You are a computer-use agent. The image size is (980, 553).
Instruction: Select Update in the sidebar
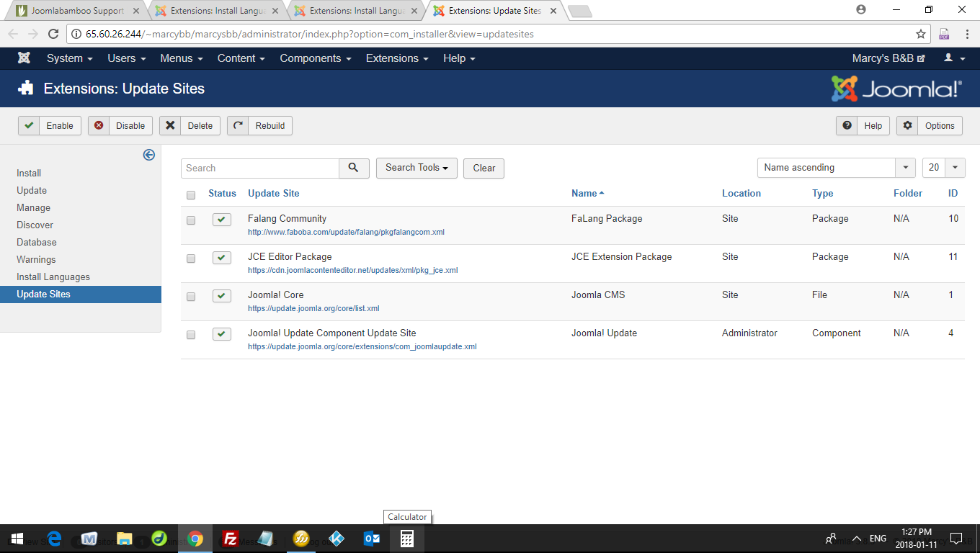pyautogui.click(x=32, y=190)
